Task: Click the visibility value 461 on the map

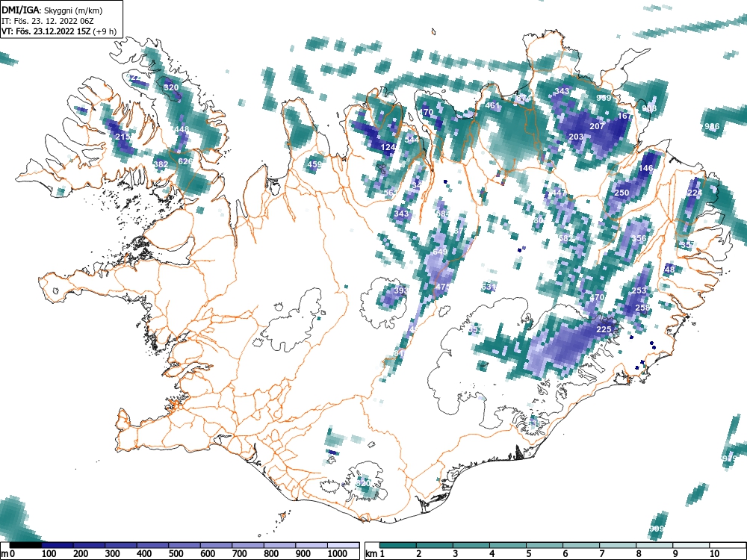Action: click(492, 106)
